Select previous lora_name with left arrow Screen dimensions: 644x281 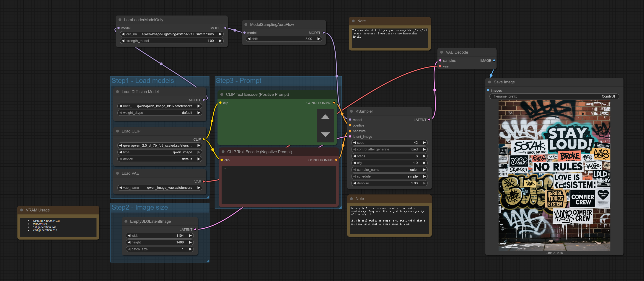pyautogui.click(x=123, y=34)
